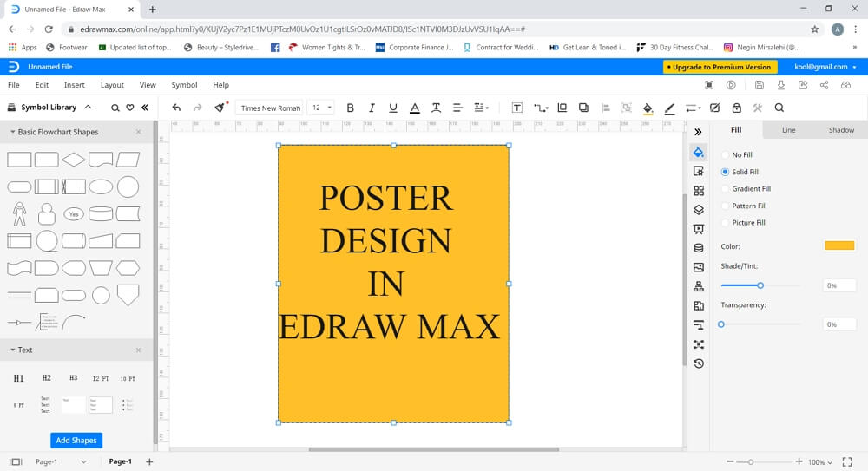Image resolution: width=868 pixels, height=471 pixels.
Task: Choose the No Fill option
Action: tap(737, 155)
